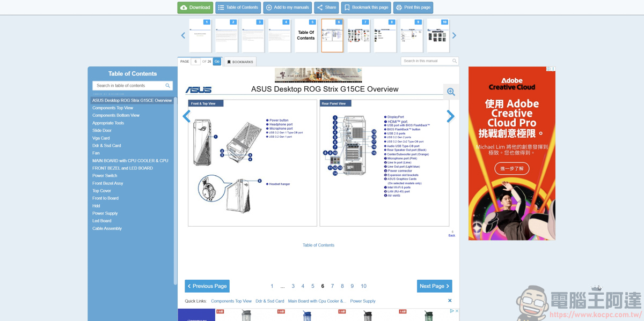
Task: Go to page 7 in pagination
Action: (x=332, y=286)
